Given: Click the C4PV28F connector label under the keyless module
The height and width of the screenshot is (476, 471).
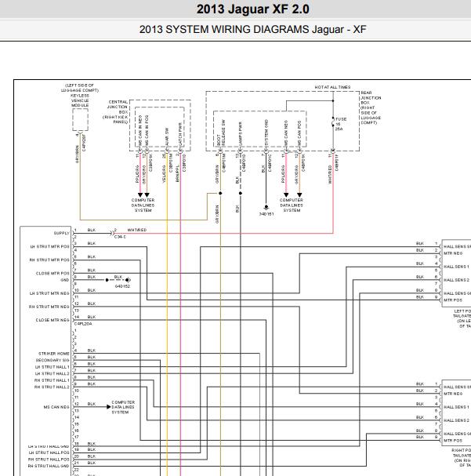Looking at the screenshot, I should click(x=84, y=143).
